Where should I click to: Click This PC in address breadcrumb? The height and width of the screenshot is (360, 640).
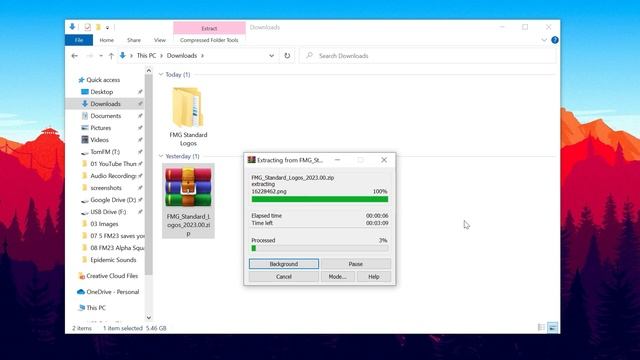(146, 56)
